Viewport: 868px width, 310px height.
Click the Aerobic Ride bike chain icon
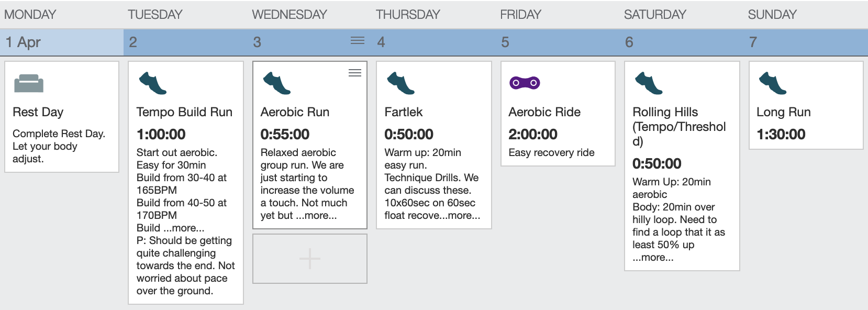(525, 83)
